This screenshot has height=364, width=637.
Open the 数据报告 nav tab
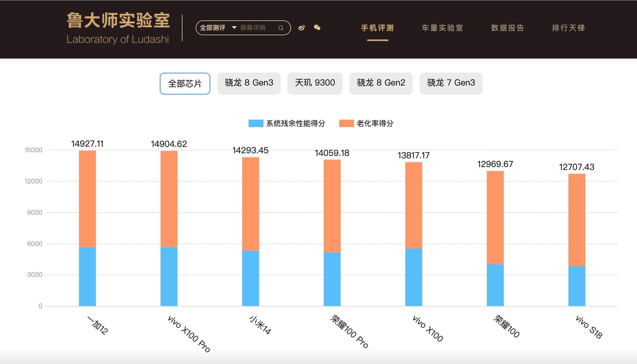508,28
